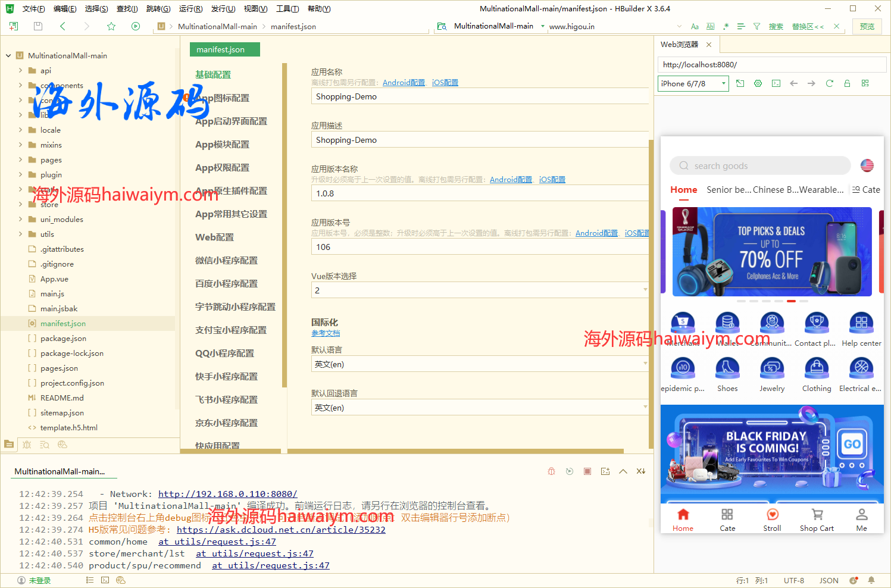This screenshot has width=891, height=588.
Task: Expand the pages folder in project tree
Action: coord(21,159)
